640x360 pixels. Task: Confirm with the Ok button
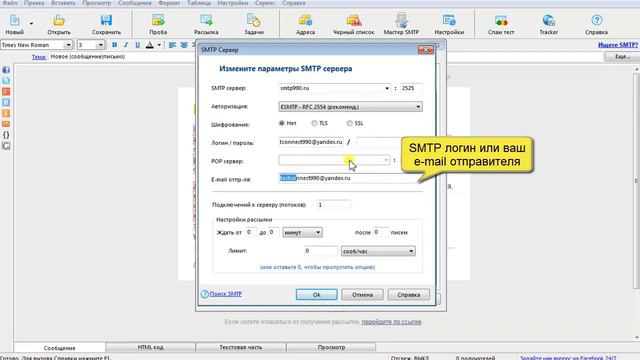tap(316, 295)
